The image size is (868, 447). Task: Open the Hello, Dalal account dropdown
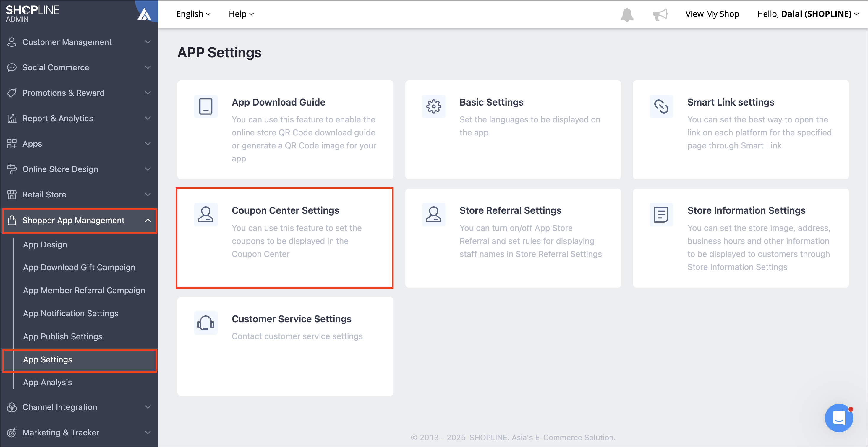coord(808,14)
